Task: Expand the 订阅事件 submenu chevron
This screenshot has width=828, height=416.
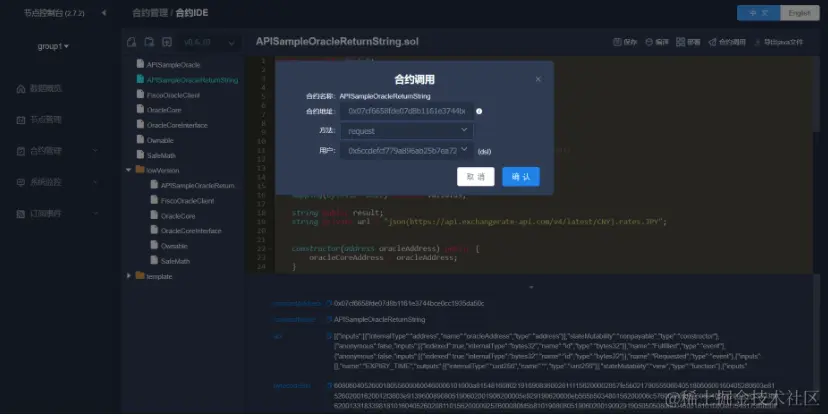Action: point(96,214)
